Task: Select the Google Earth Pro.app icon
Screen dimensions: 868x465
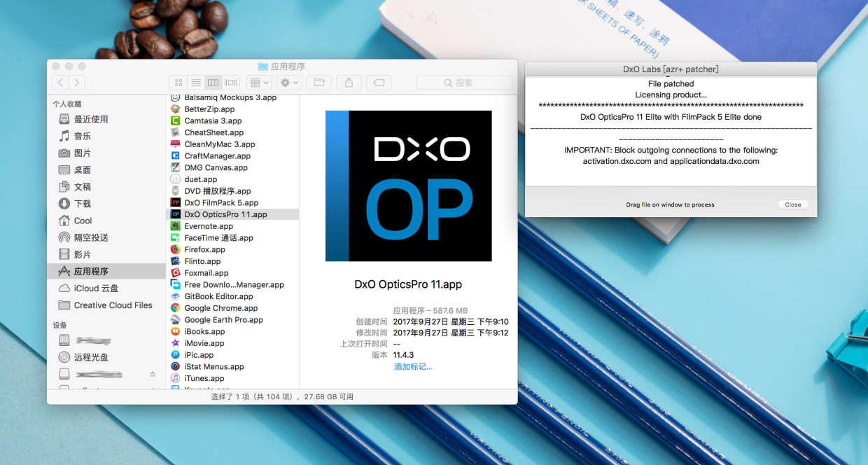Action: [176, 320]
